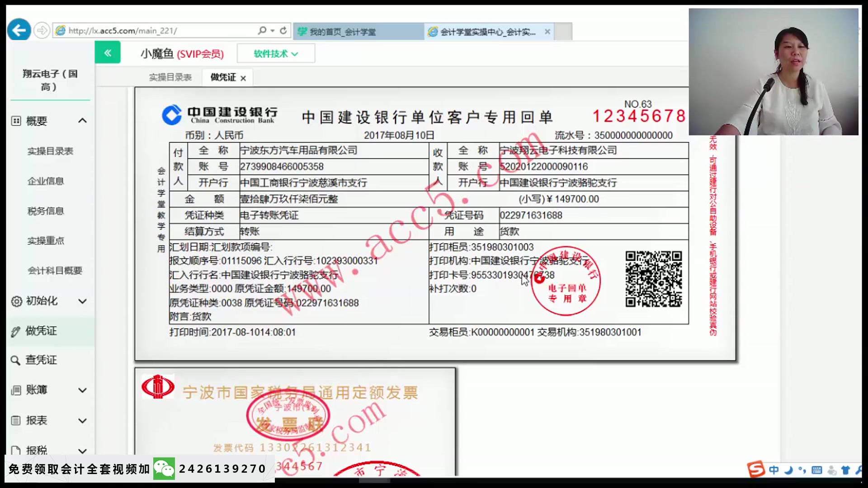Select the 做凭证 pen icon in sidebar

16,331
